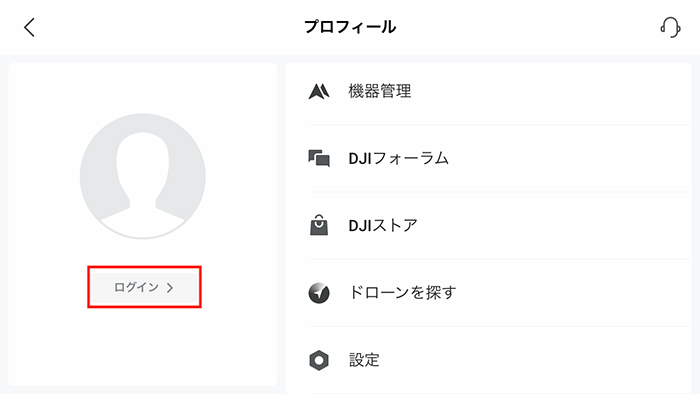Tap the back arrow in header
The height and width of the screenshot is (394, 700).
(29, 27)
